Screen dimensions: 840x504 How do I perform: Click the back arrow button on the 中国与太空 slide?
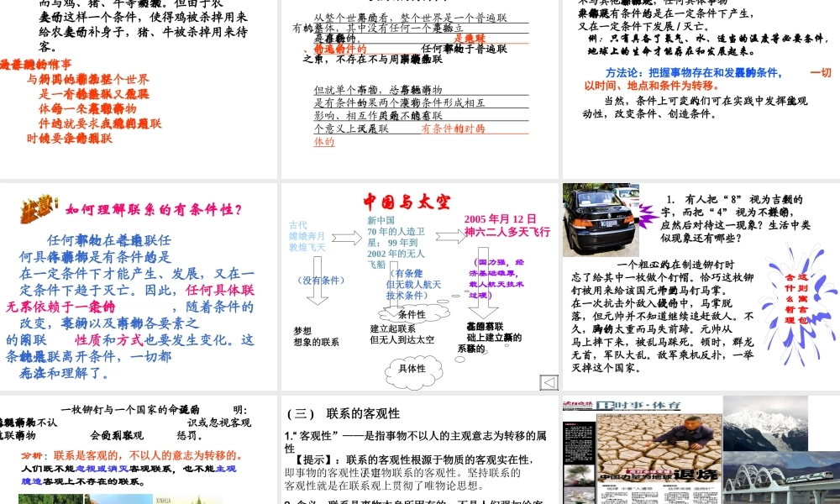coord(549,382)
